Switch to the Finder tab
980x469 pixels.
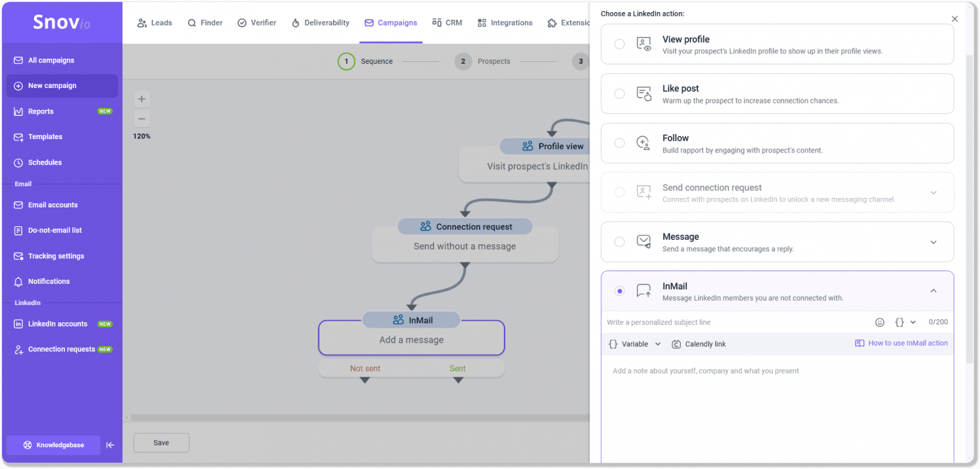click(x=205, y=22)
